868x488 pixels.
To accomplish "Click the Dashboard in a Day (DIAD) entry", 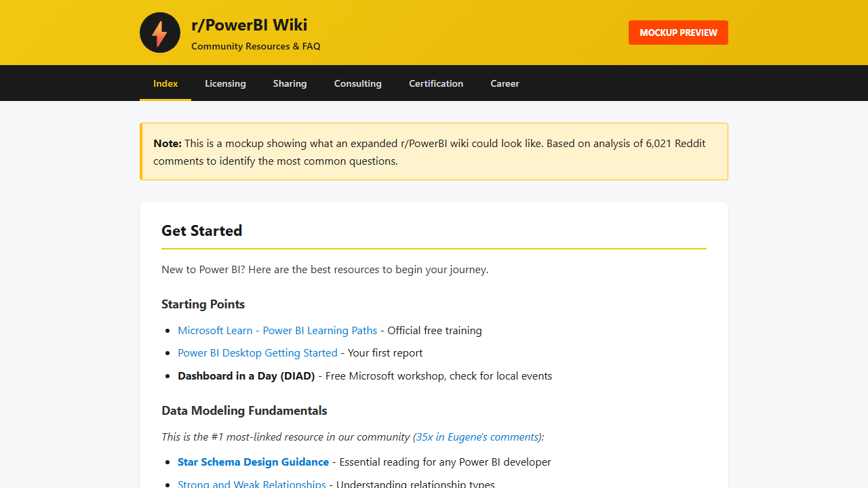I will [x=246, y=375].
